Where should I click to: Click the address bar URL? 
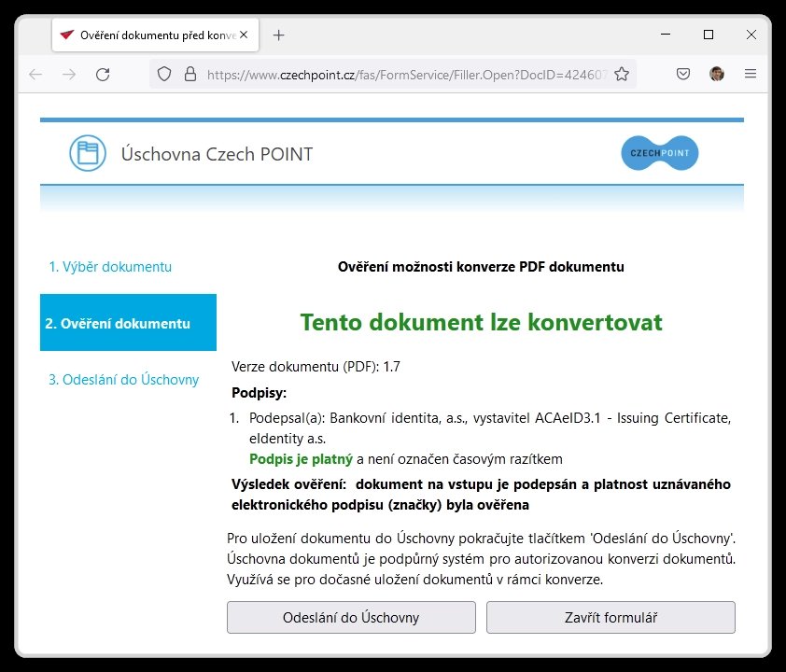(x=407, y=75)
